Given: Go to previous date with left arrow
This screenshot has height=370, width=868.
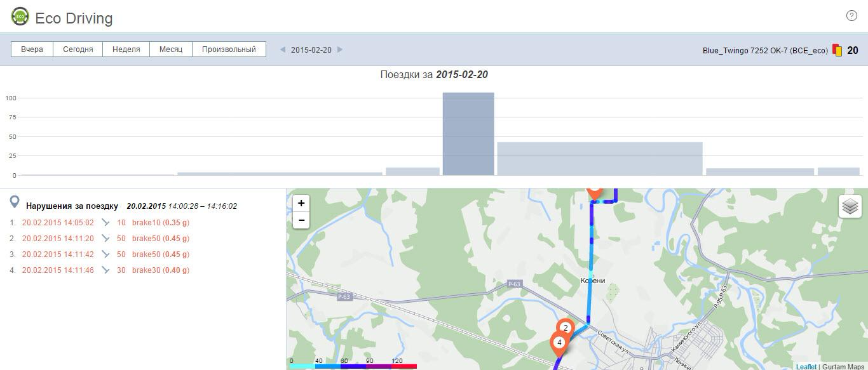Looking at the screenshot, I should pyautogui.click(x=283, y=50).
